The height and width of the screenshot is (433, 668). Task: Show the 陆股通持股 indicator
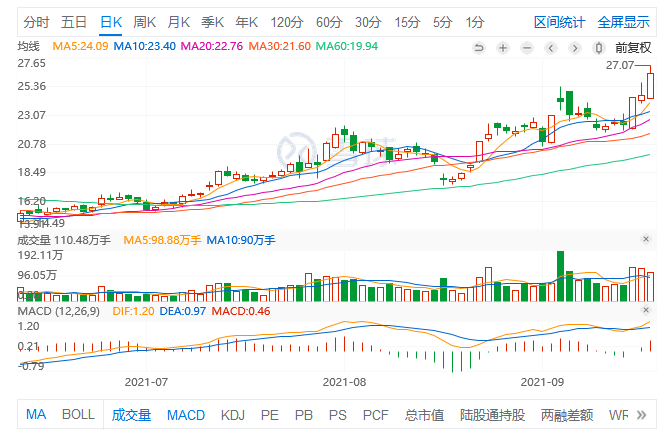coord(491,414)
